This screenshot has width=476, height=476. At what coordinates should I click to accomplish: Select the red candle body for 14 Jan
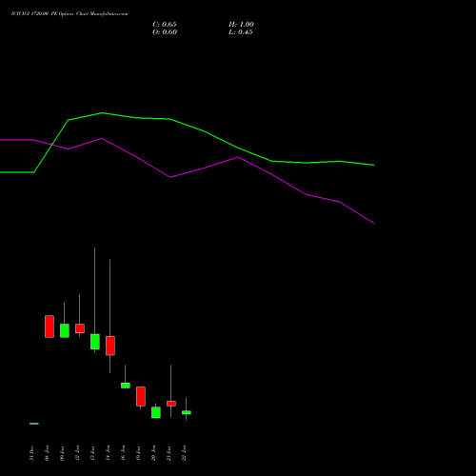click(x=110, y=346)
